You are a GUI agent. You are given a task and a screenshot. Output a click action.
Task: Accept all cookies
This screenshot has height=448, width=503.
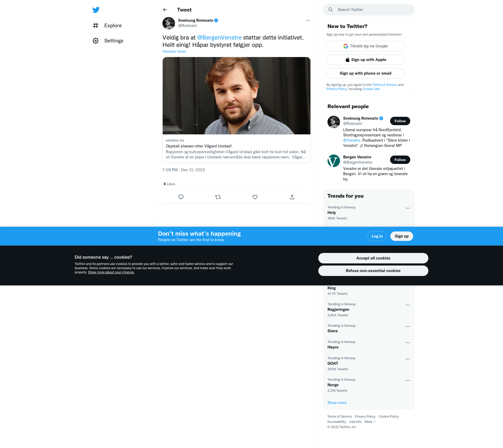(373, 258)
